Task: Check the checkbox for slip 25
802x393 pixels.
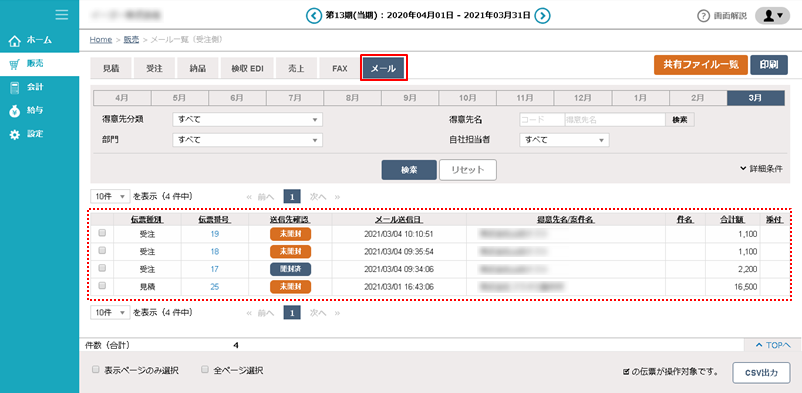Action: tap(102, 286)
